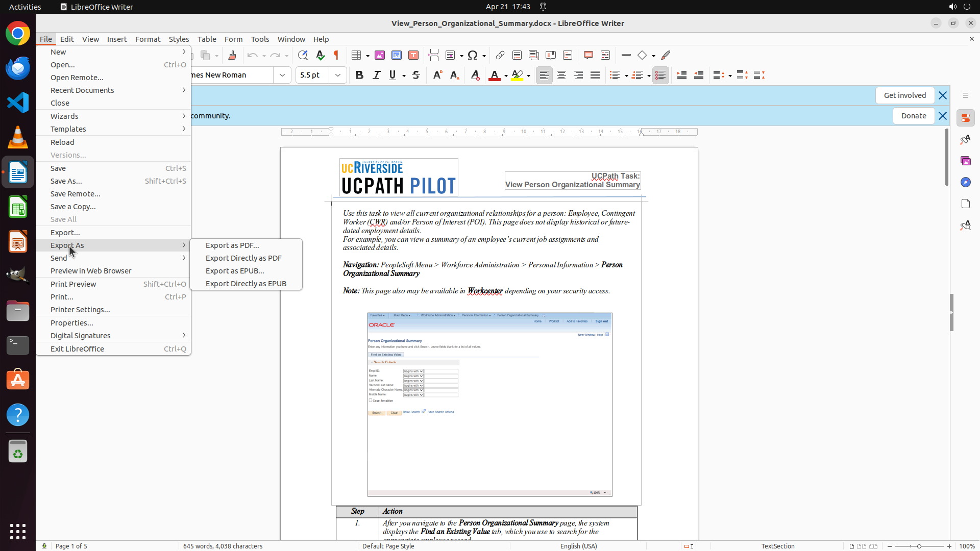
Task: Click the Insert Special Character icon
Action: point(473,55)
